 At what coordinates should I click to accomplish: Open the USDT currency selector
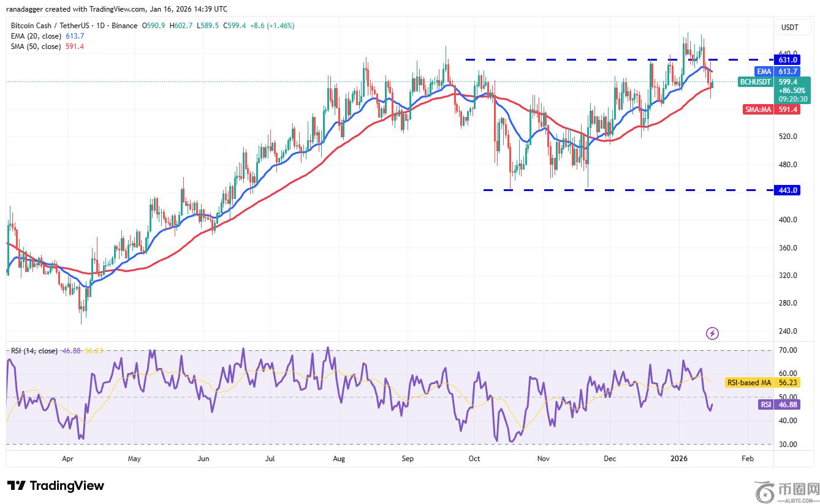tap(788, 28)
